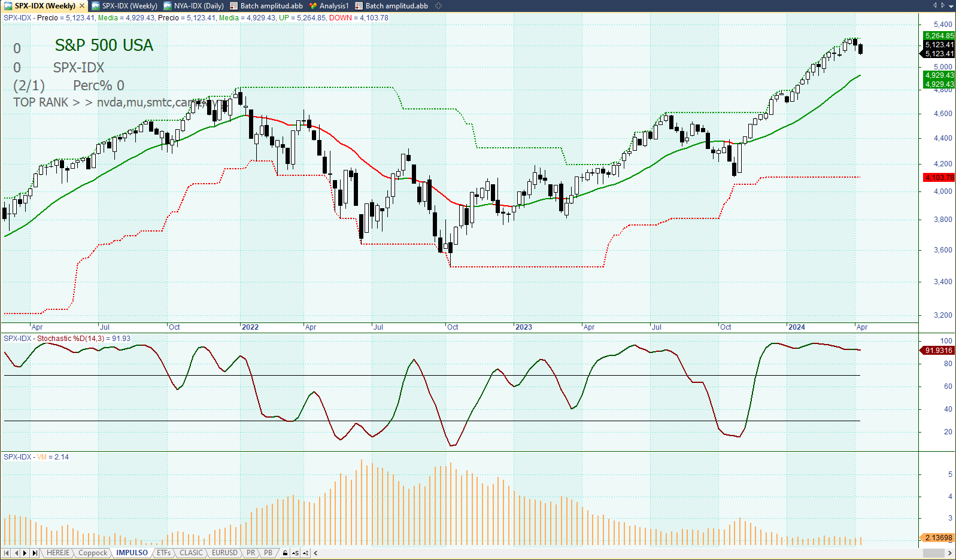Toggle the chart lock padlock icon

pyautogui.click(x=285, y=553)
